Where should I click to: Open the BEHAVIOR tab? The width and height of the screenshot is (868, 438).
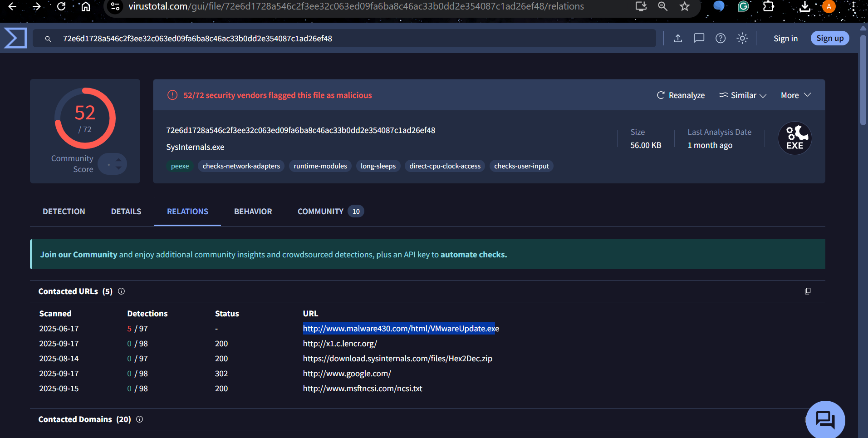click(253, 212)
